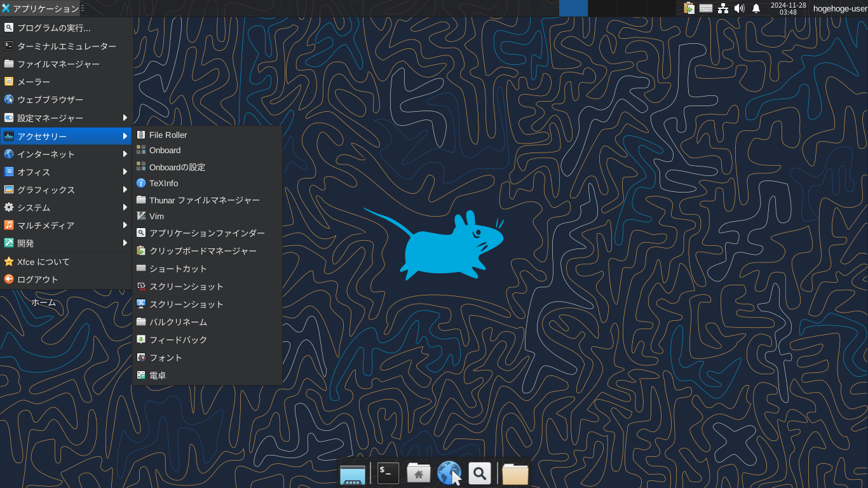This screenshot has height=488, width=868.
Task: Open the magnifier application finder in the dock
Action: pyautogui.click(x=480, y=473)
